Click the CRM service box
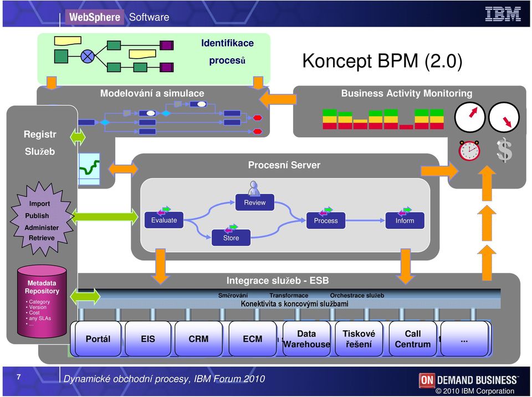 coord(198,339)
